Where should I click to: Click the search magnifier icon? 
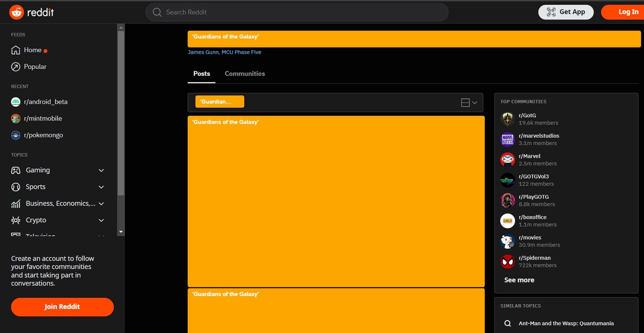(x=157, y=12)
